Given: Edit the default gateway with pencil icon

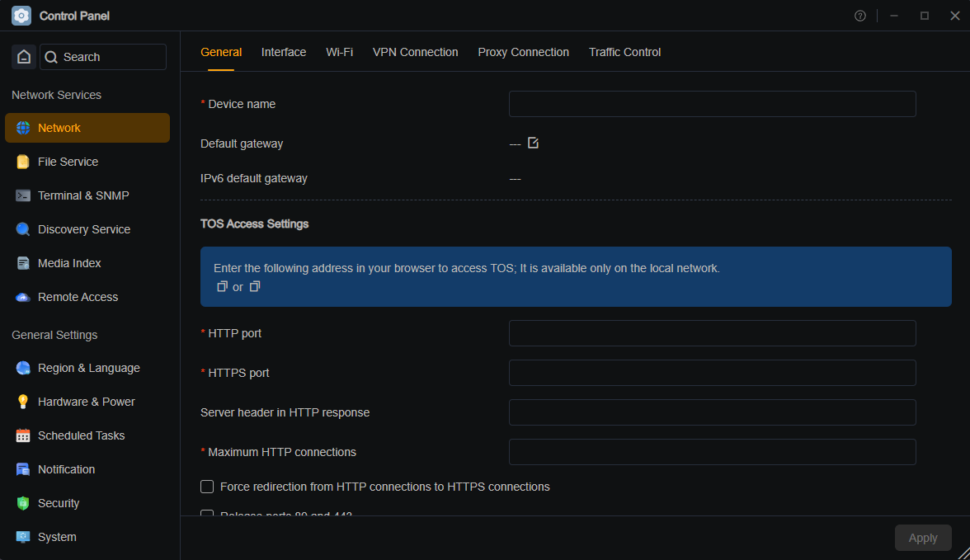Looking at the screenshot, I should 533,143.
